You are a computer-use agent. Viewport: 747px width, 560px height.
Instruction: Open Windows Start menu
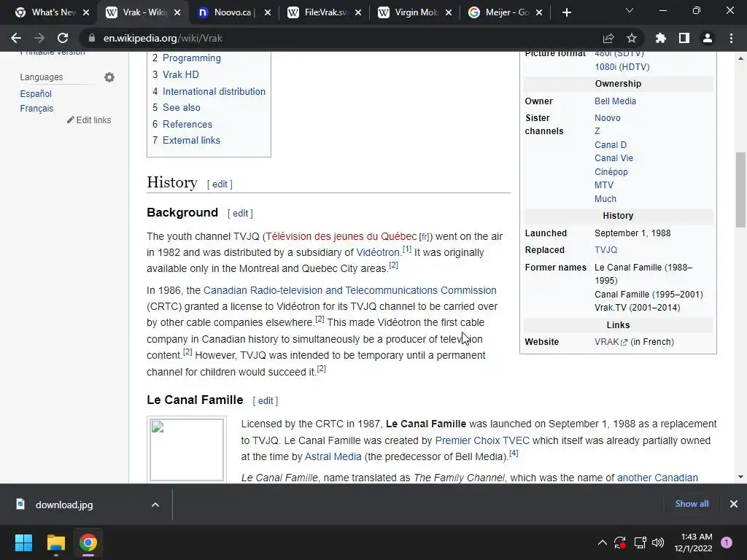tap(23, 542)
